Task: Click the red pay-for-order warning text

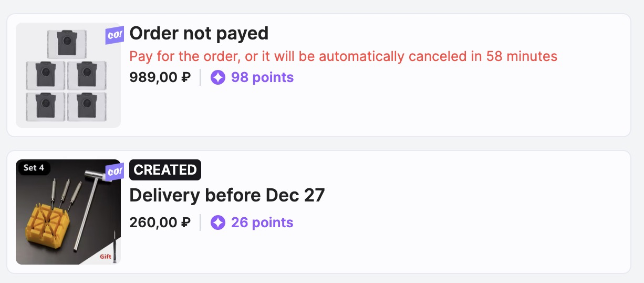Action: click(x=343, y=56)
